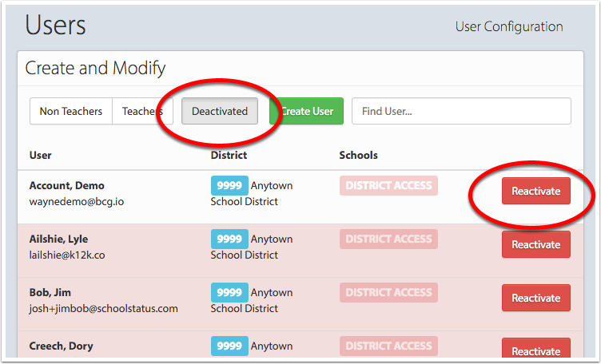The image size is (601, 364).
Task: Select the name 'Account, Demo'
Action: [x=66, y=186]
